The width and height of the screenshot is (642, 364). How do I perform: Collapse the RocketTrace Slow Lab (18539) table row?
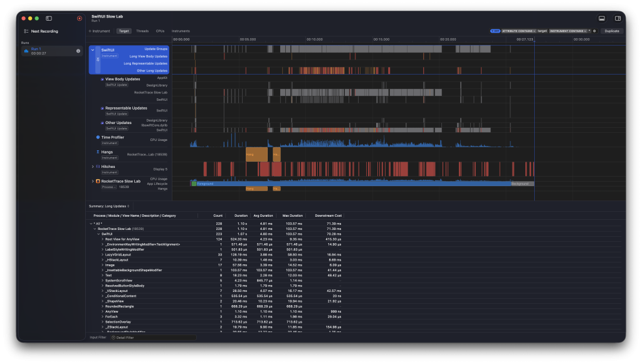(95, 229)
